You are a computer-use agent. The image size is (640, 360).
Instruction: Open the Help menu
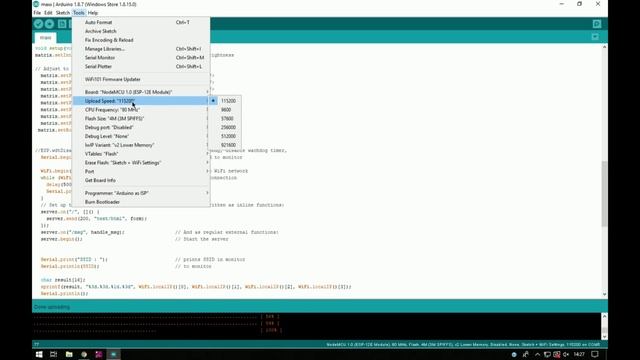[x=93, y=13]
